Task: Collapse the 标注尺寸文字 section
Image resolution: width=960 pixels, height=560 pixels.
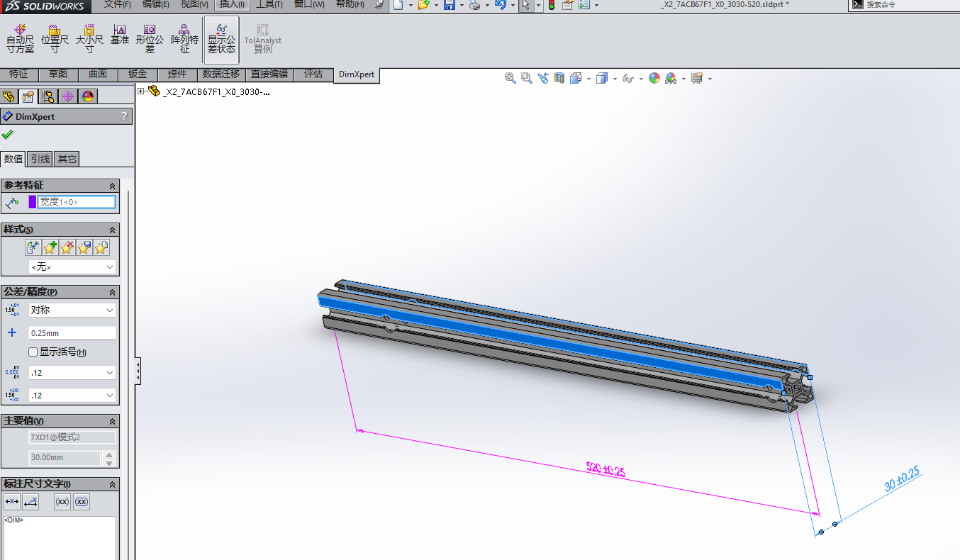Action: pos(112,484)
